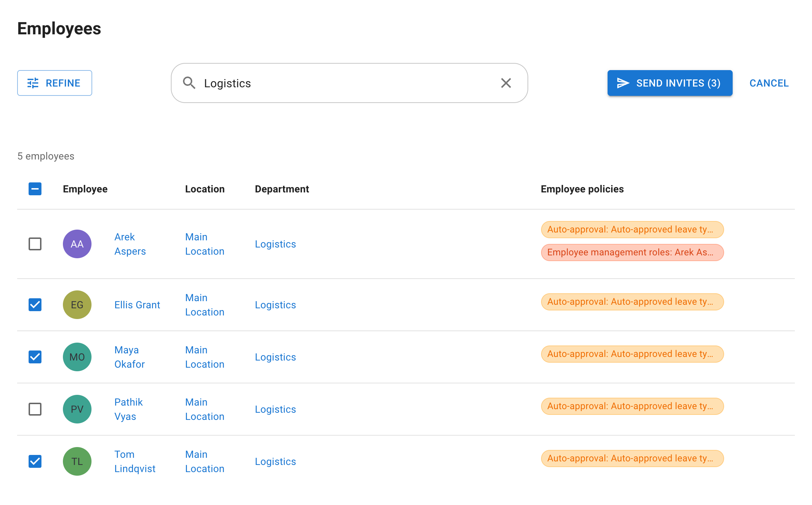812x505 pixels.
Task: Toggle the select-all header checkbox
Action: tap(35, 189)
